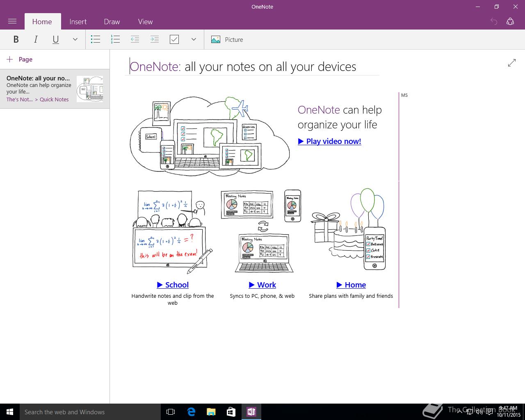Expand more font formatting options
The height and width of the screenshot is (420, 525).
(75, 39)
